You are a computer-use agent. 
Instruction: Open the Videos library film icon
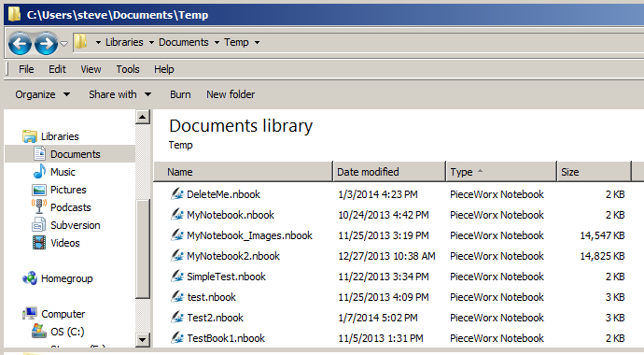pos(39,242)
